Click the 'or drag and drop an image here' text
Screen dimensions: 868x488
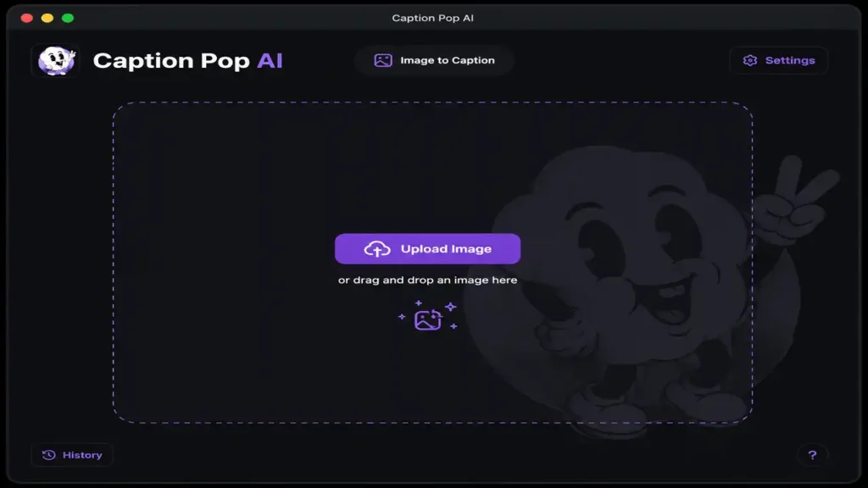[x=427, y=280]
